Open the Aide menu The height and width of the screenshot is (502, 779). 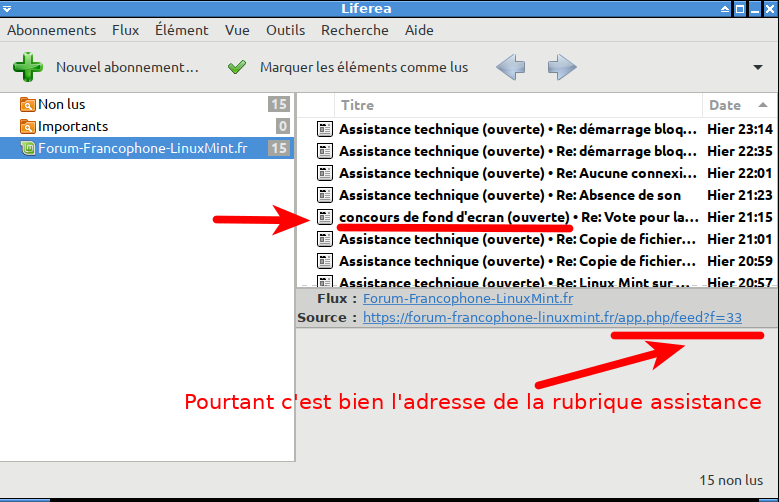click(x=419, y=30)
